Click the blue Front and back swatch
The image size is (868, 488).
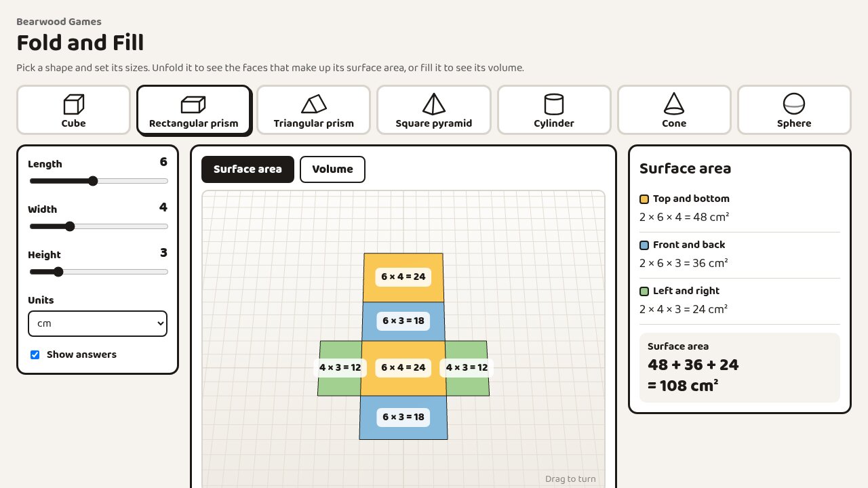pos(644,245)
